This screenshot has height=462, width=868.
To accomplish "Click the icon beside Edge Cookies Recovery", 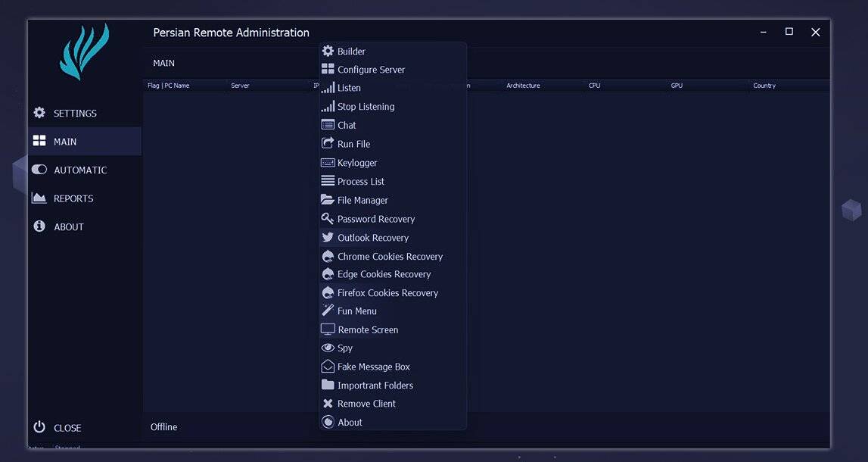I will (328, 274).
